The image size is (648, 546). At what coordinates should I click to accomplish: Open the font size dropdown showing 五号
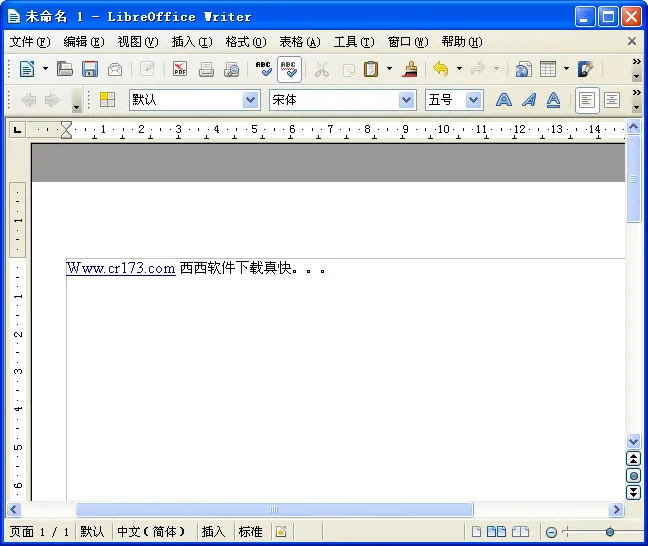coord(474,100)
